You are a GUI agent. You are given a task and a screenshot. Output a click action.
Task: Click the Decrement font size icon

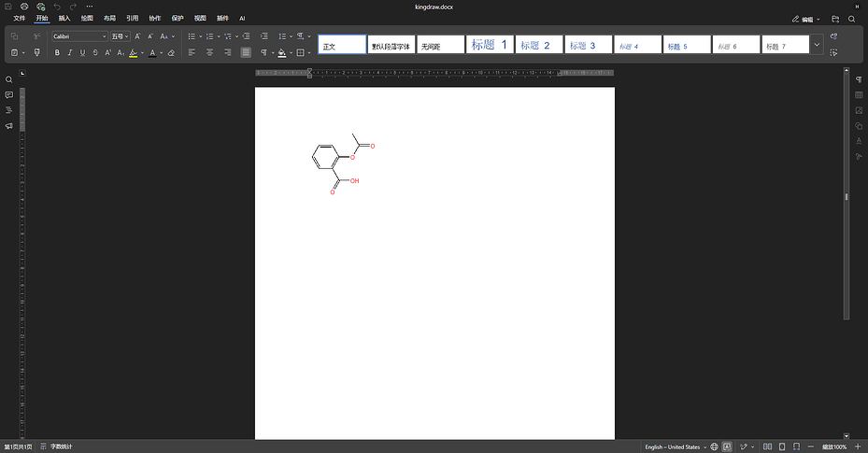[150, 36]
